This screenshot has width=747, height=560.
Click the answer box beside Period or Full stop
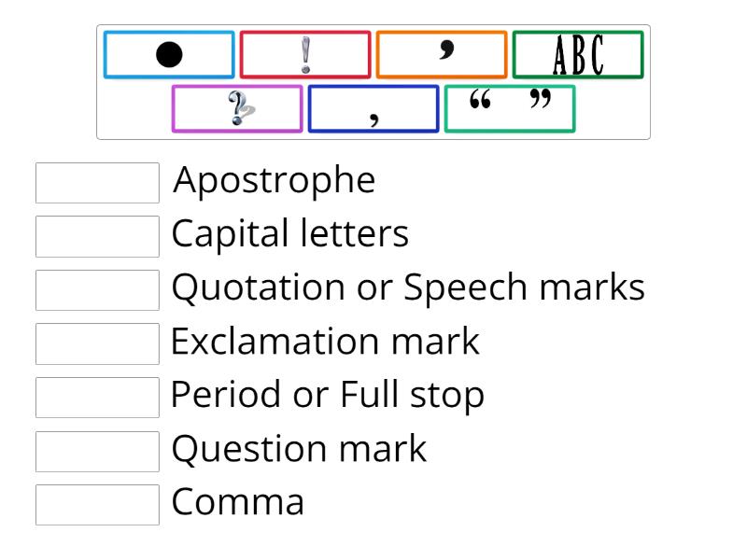click(x=97, y=398)
